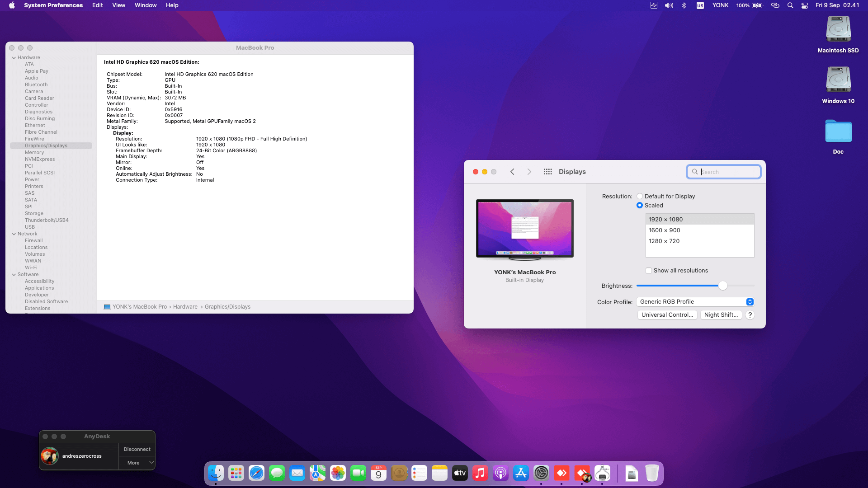Open Macintosh SSD desktop drive

click(x=838, y=34)
